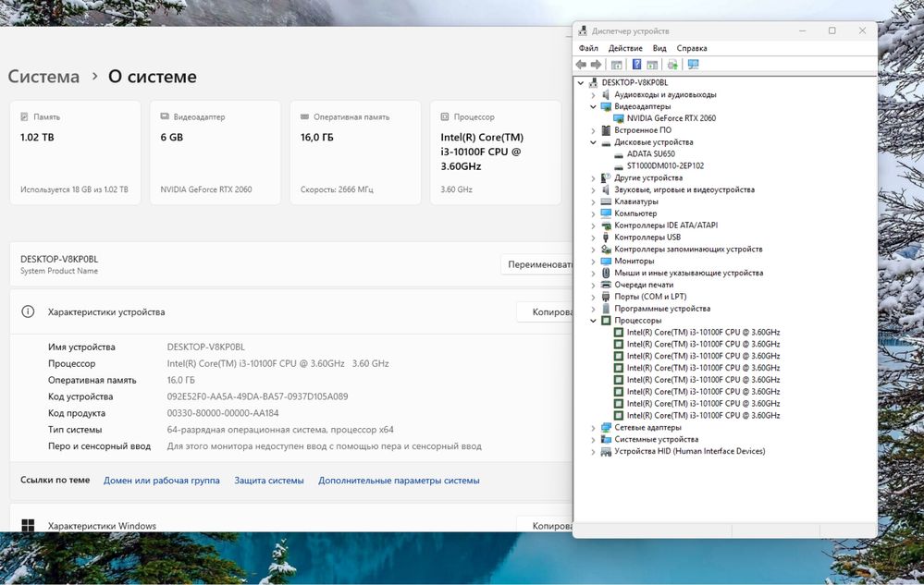Collapse Характеристики устройства section header
The height and width of the screenshot is (585, 924).
coord(291,312)
